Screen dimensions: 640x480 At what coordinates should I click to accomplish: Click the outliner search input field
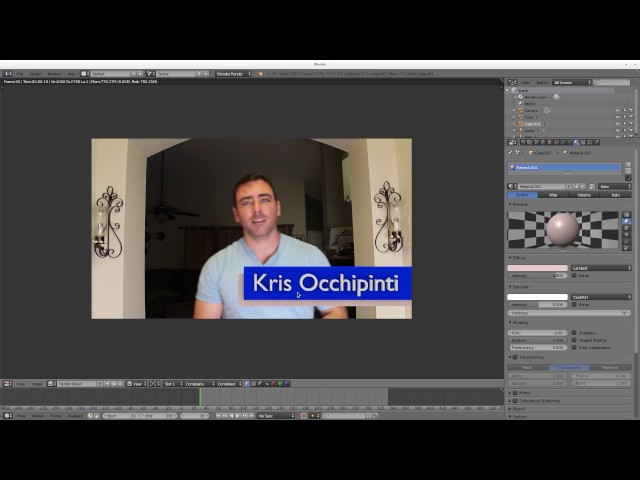point(612,82)
